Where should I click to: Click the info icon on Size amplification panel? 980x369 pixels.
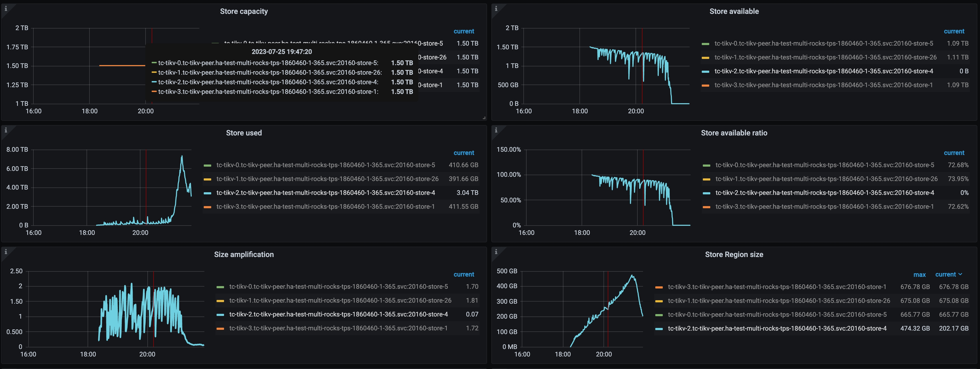click(6, 252)
